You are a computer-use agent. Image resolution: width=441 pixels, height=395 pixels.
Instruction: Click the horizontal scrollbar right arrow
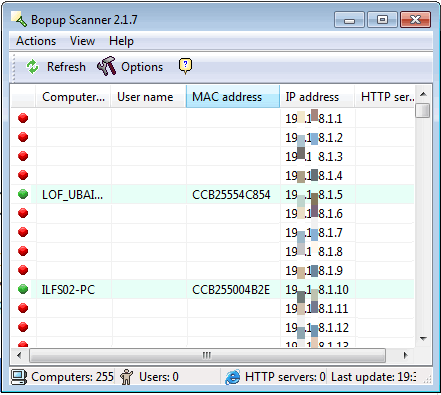pyautogui.click(x=405, y=355)
